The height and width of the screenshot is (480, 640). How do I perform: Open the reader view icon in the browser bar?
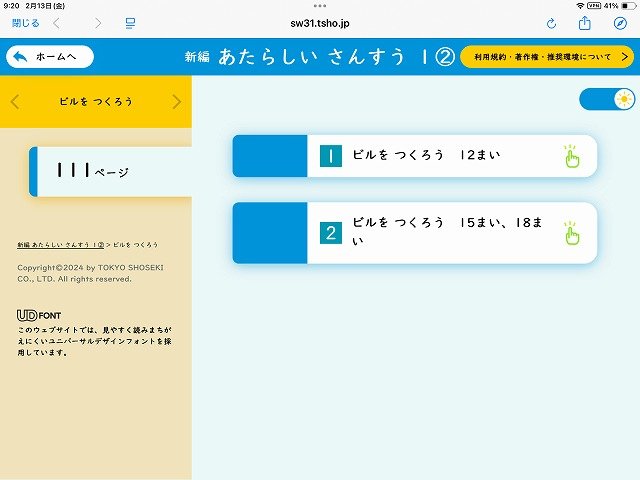coord(130,23)
